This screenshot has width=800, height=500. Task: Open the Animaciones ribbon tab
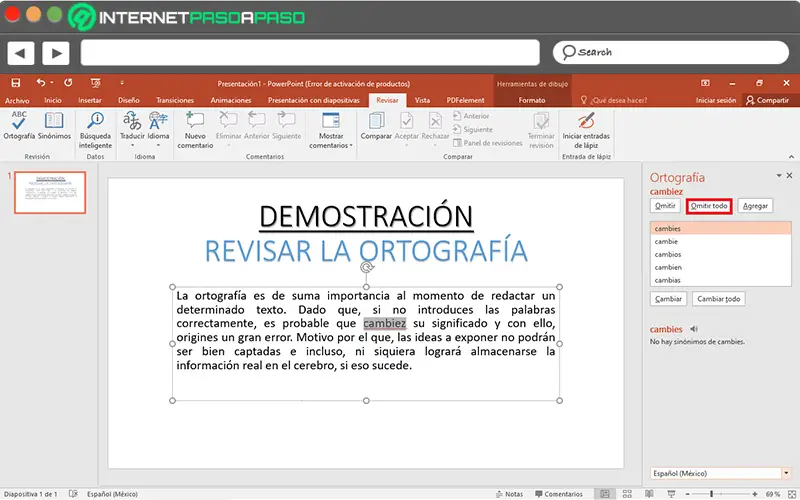[230, 101]
